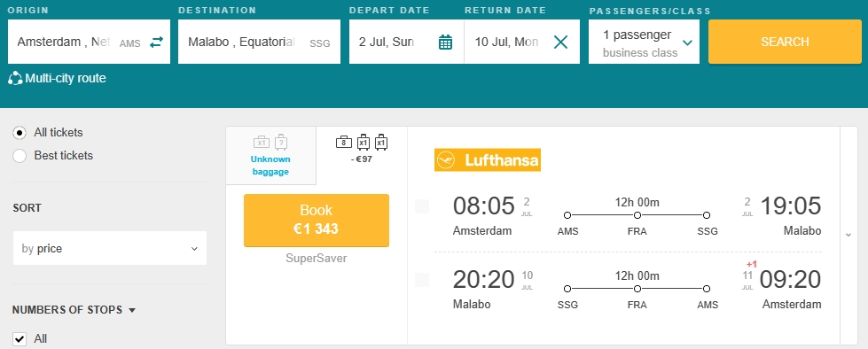Swap origin and destination with arrows icon
Image resolution: width=868 pixels, height=349 pixels.
click(157, 42)
